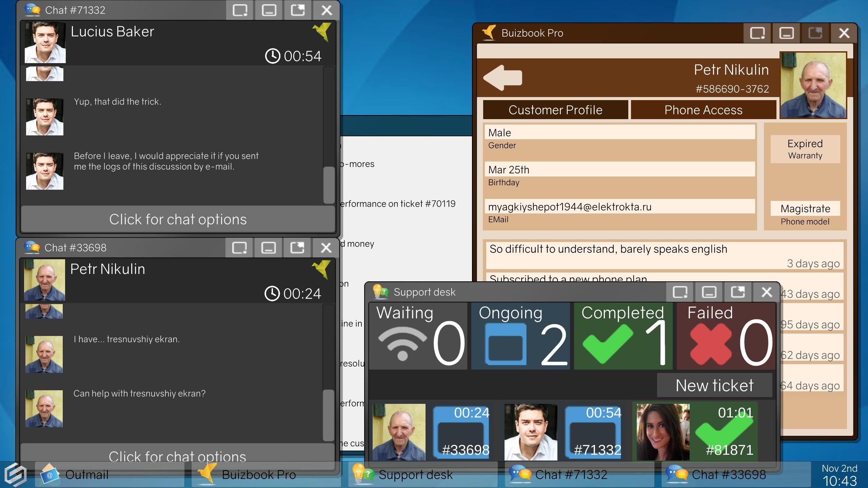Click the note 'So difficult to understand'
Screen dimensions: 868x488
665,255
